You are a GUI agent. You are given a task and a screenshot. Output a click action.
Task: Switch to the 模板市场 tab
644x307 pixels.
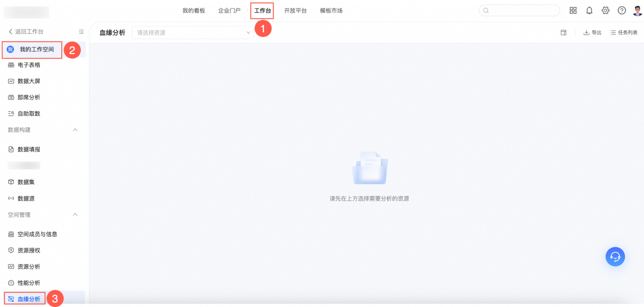point(331,11)
